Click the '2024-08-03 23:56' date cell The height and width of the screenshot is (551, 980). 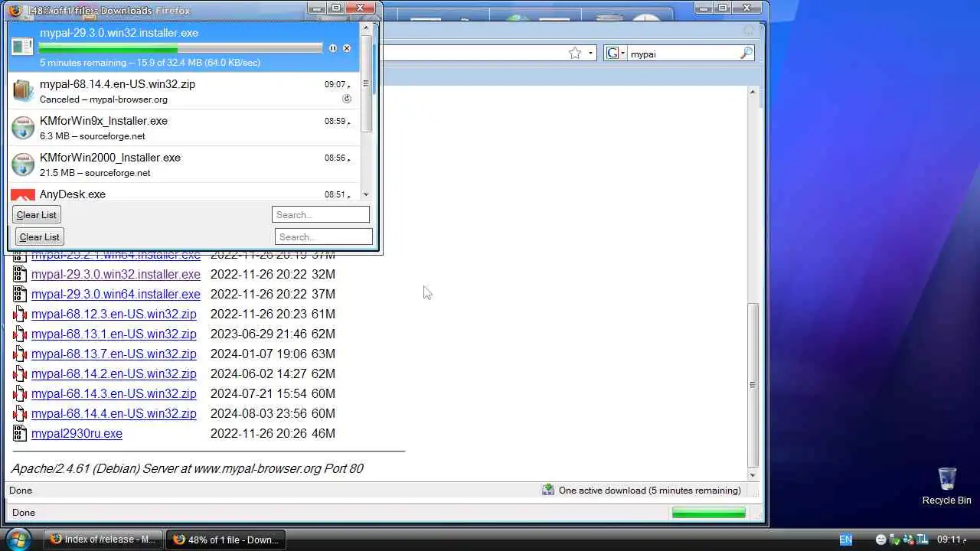coord(258,413)
